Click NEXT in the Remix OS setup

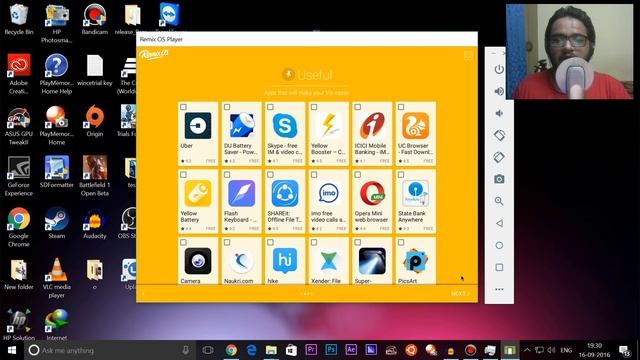(x=460, y=293)
